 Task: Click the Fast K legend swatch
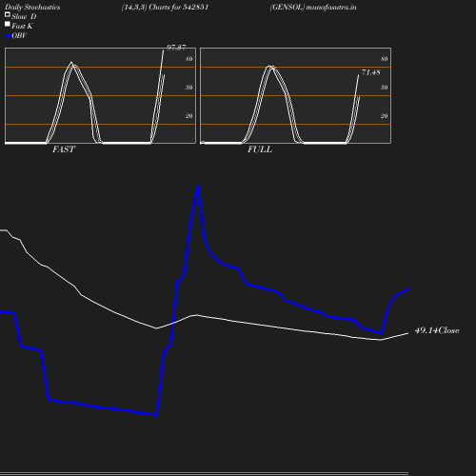pos(8,24)
